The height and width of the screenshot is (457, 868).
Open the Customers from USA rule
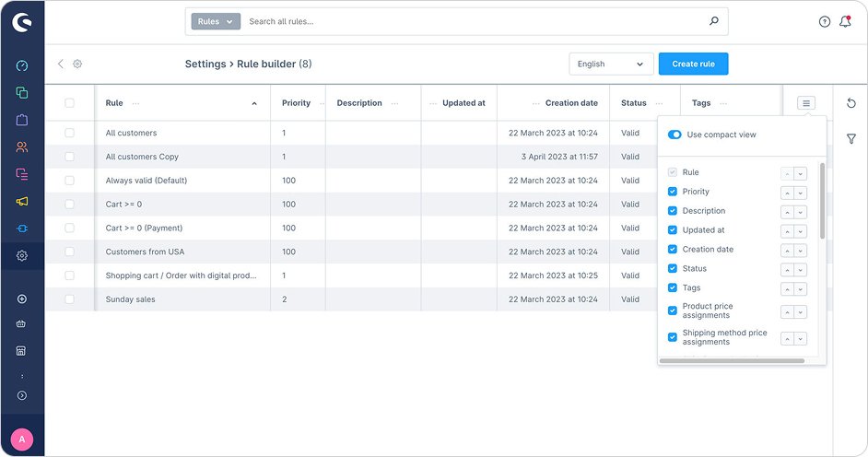point(145,252)
